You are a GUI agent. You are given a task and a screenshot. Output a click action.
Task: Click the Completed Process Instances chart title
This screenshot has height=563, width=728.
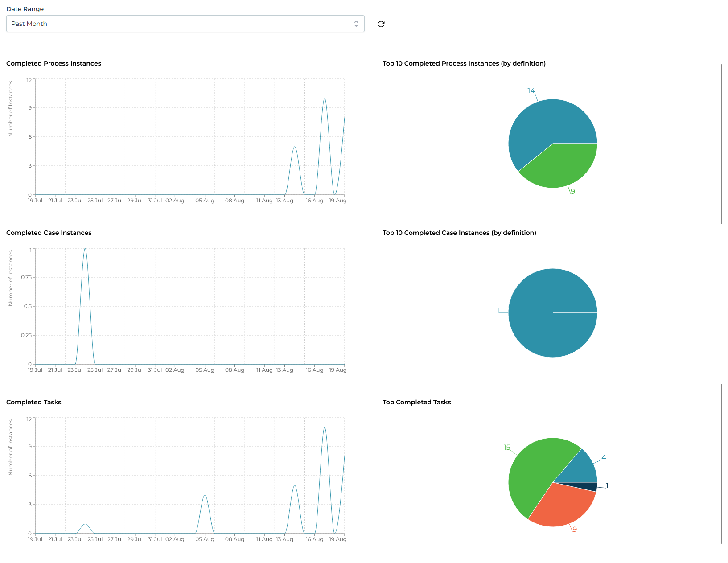(53, 63)
